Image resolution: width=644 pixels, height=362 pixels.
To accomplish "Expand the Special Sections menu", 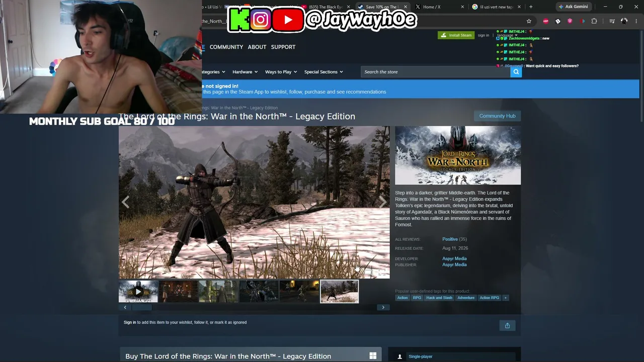I will click(324, 72).
